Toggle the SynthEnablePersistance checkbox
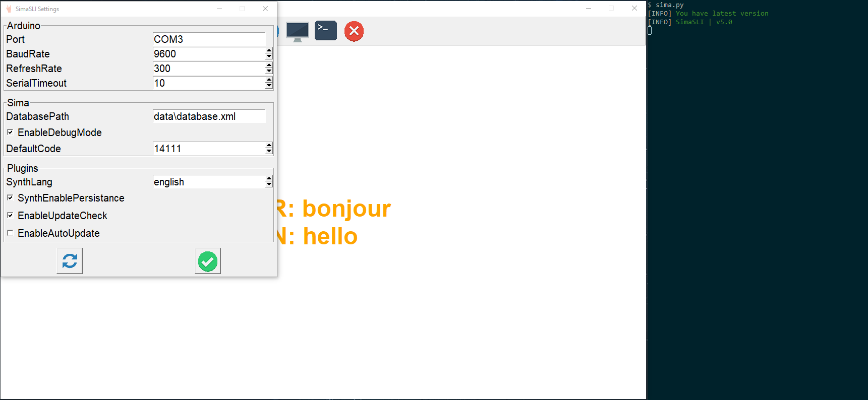Screen dimensions: 868x400 (10, 197)
